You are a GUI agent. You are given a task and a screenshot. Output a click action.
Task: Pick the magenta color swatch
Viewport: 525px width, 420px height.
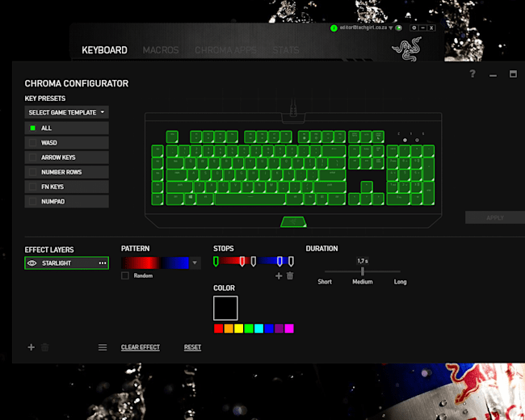coord(289,329)
